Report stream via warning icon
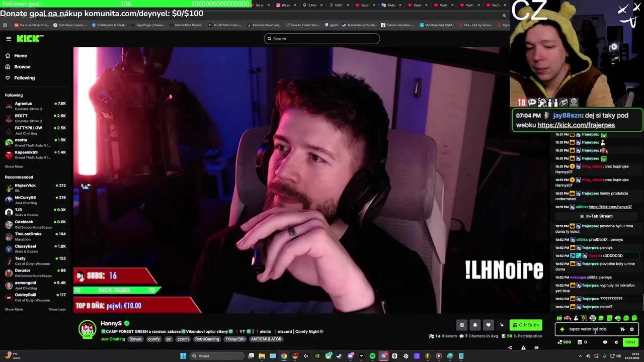This screenshot has width=644, height=362. [523, 347]
